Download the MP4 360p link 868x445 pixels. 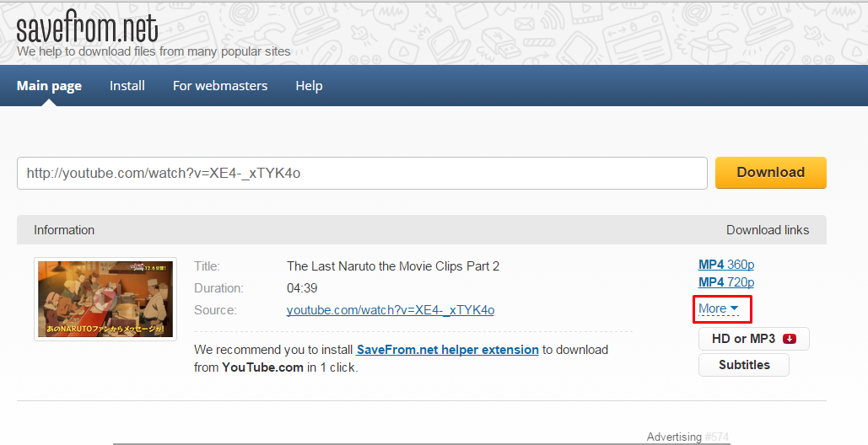coord(726,265)
